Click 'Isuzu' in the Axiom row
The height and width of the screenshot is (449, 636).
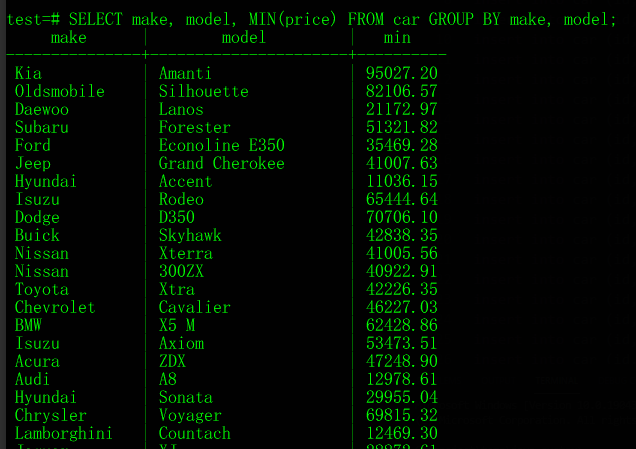(37, 343)
